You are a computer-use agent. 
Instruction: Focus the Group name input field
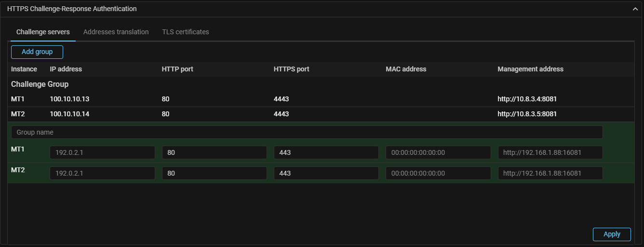tap(307, 132)
